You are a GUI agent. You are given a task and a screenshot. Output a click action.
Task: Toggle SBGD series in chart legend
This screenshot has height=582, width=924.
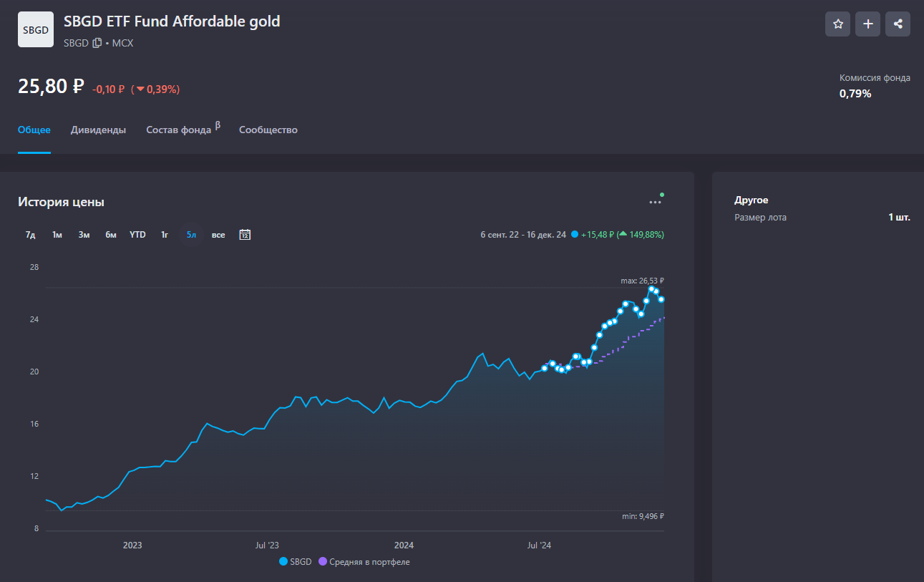[x=296, y=562]
